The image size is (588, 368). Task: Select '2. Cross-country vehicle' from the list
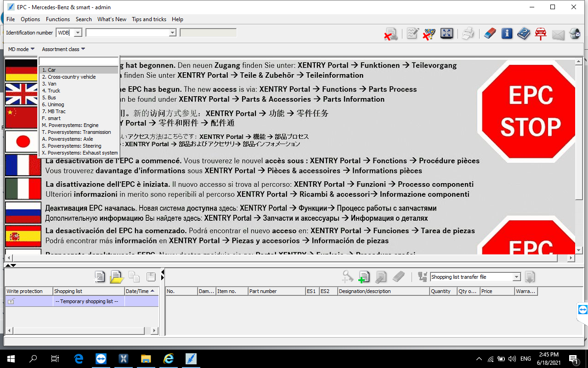[79, 77]
